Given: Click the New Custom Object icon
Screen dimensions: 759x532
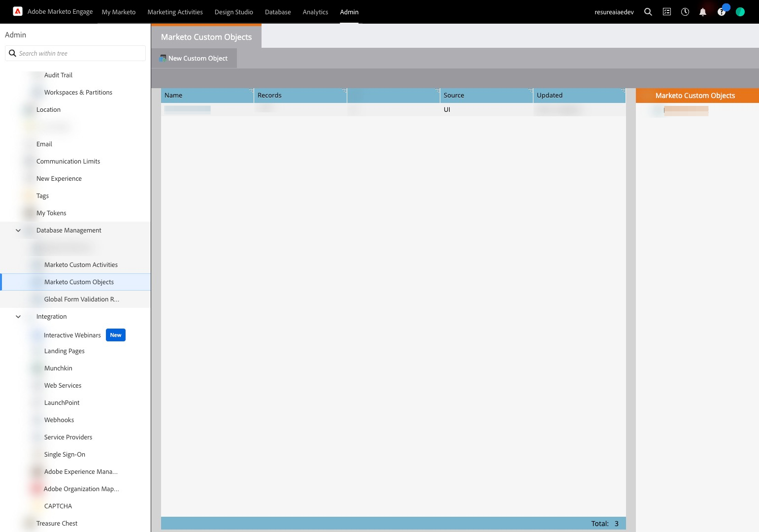Looking at the screenshot, I should [163, 58].
